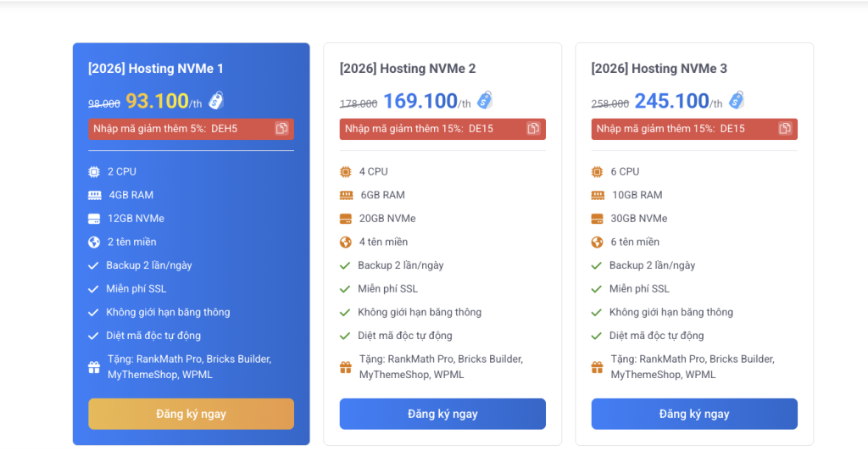Click the price tag icon on NVMe 3
Screen dimensions: 868x451
click(737, 100)
